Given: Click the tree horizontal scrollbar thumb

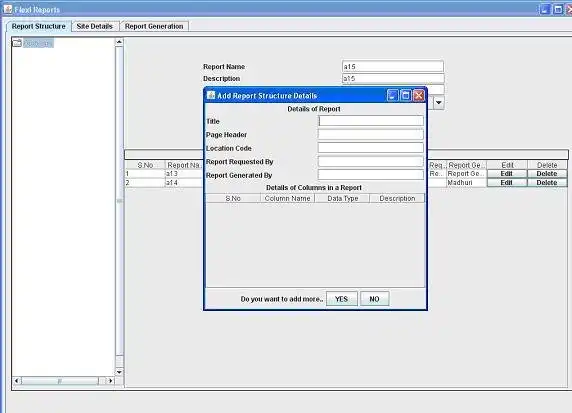Looking at the screenshot, I should 60,381.
